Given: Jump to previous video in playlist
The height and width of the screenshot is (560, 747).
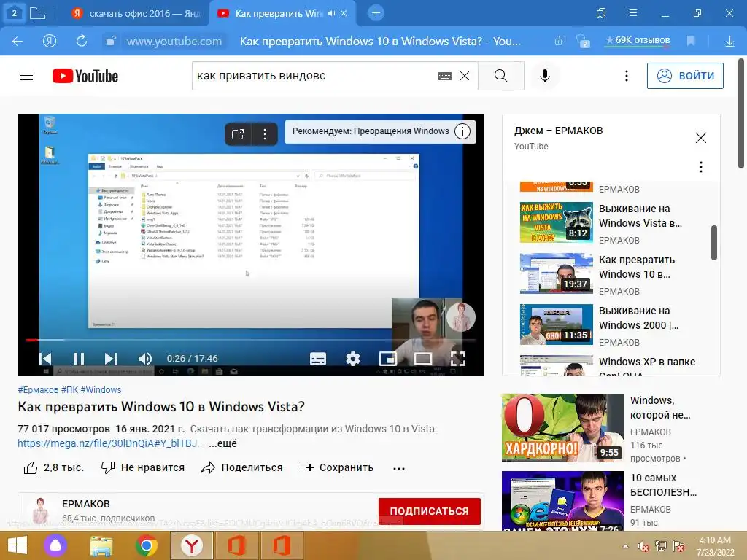Looking at the screenshot, I should 45,359.
